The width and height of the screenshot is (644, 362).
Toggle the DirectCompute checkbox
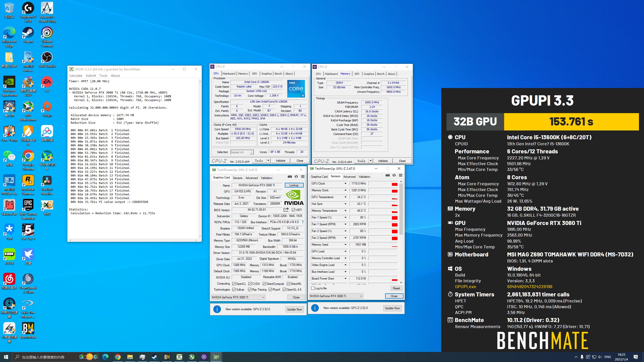pyautogui.click(x=264, y=284)
